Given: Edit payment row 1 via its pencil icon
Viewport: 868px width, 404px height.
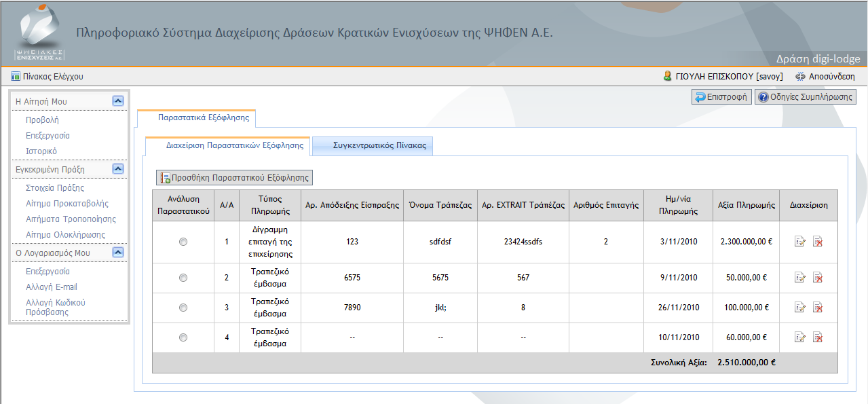Looking at the screenshot, I should [799, 242].
